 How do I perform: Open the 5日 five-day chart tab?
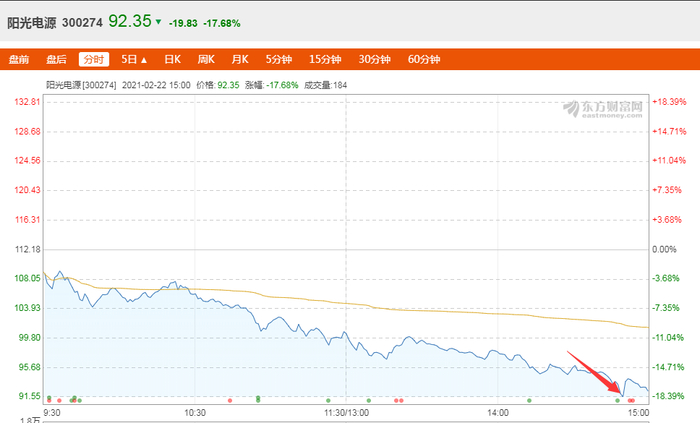pyautogui.click(x=129, y=59)
